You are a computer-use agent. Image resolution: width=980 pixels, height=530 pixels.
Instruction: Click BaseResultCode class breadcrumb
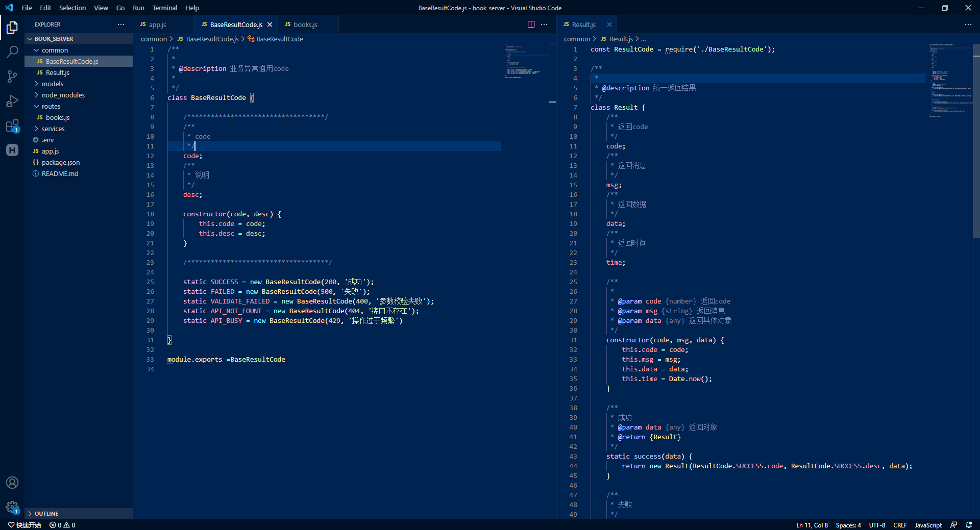tap(276, 39)
